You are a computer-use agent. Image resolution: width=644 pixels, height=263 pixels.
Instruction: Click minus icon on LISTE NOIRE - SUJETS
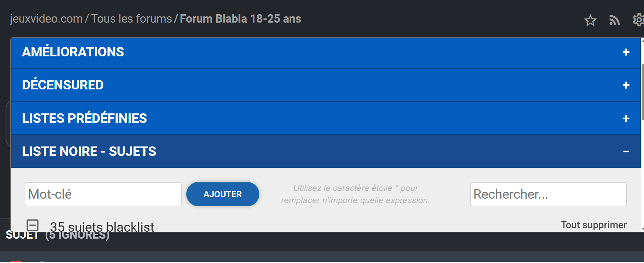(x=626, y=152)
